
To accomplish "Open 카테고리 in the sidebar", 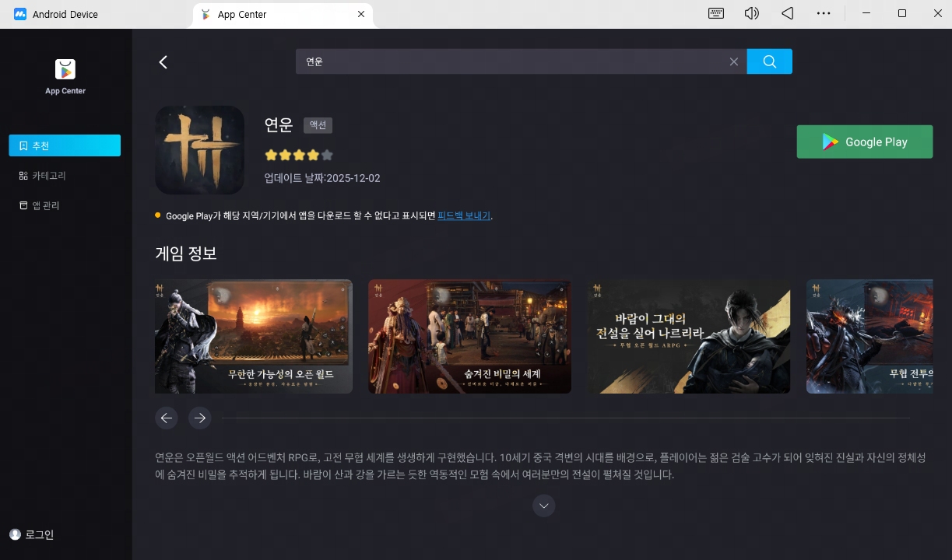I will tap(48, 176).
